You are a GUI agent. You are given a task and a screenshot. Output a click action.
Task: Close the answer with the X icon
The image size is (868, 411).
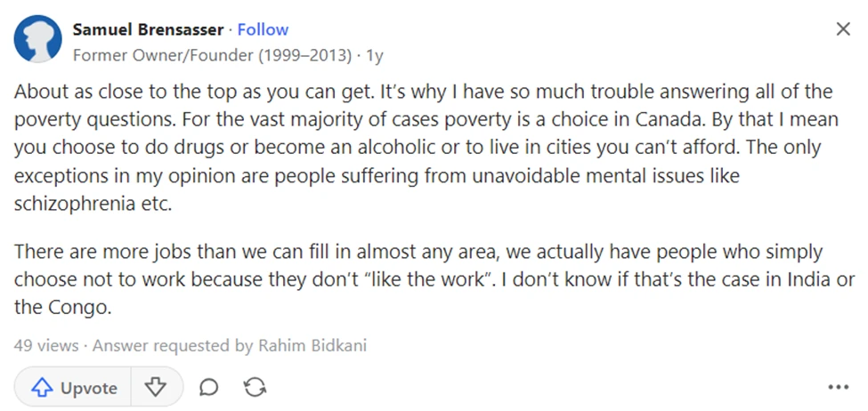click(842, 28)
